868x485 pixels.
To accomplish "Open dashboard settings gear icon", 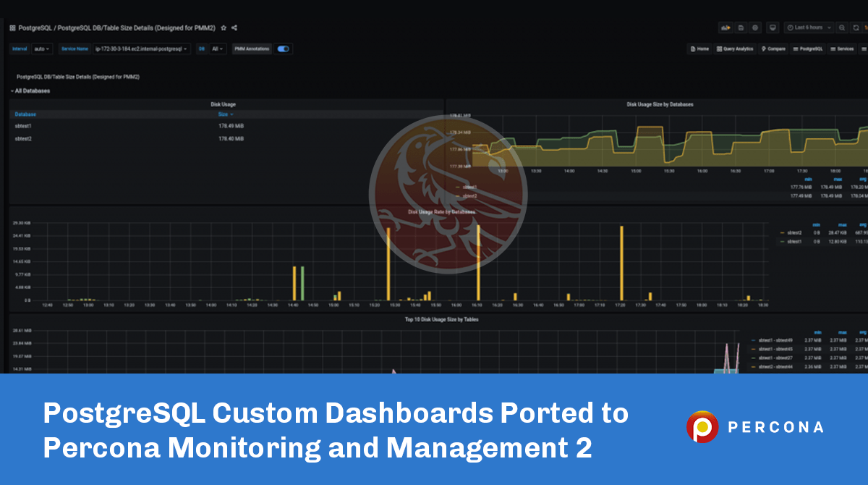I will coord(755,28).
